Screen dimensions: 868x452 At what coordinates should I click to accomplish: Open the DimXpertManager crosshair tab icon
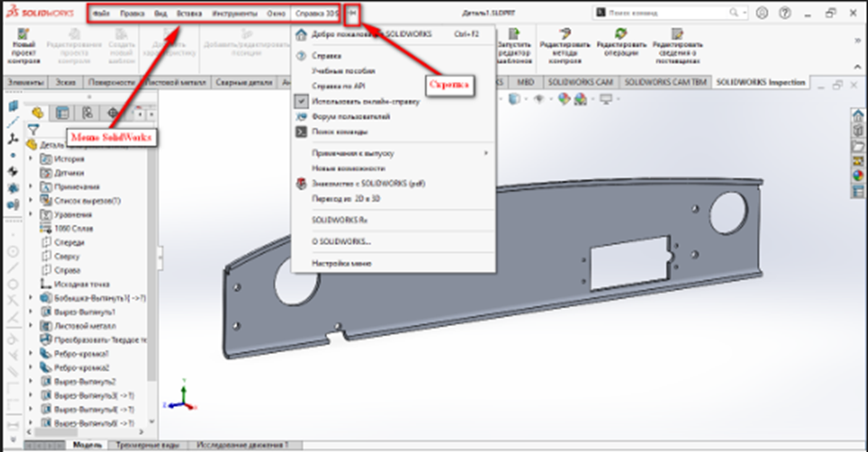(x=113, y=113)
